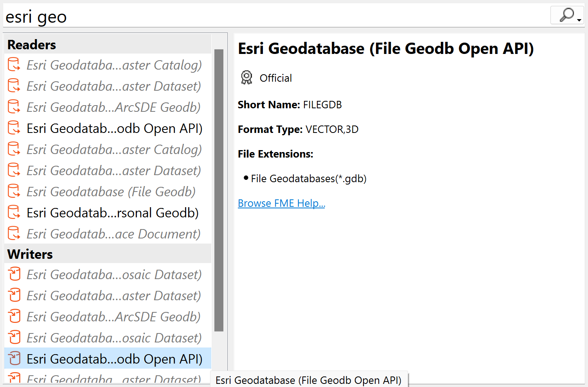
Task: Choose the highlighted Geodb Open API writer entry
Action: (x=114, y=358)
